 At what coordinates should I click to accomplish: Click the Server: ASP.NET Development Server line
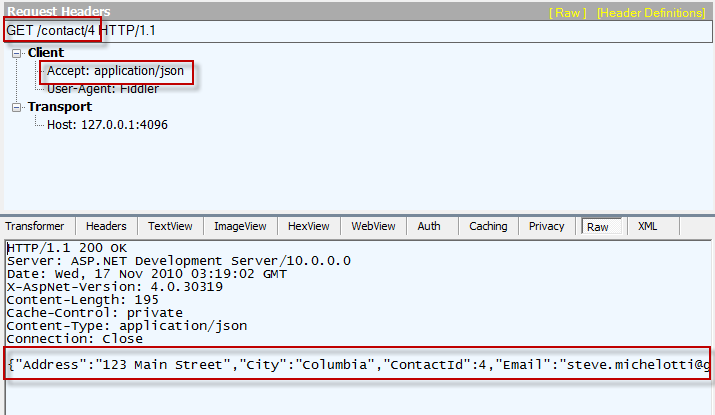pyautogui.click(x=179, y=261)
